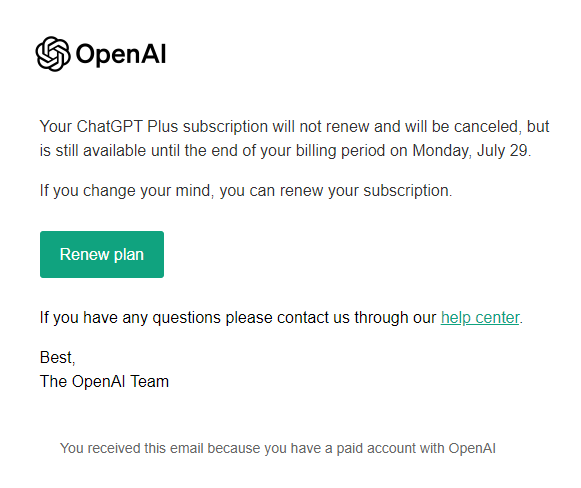Click the OpenAI knot logo icon

[x=53, y=54]
